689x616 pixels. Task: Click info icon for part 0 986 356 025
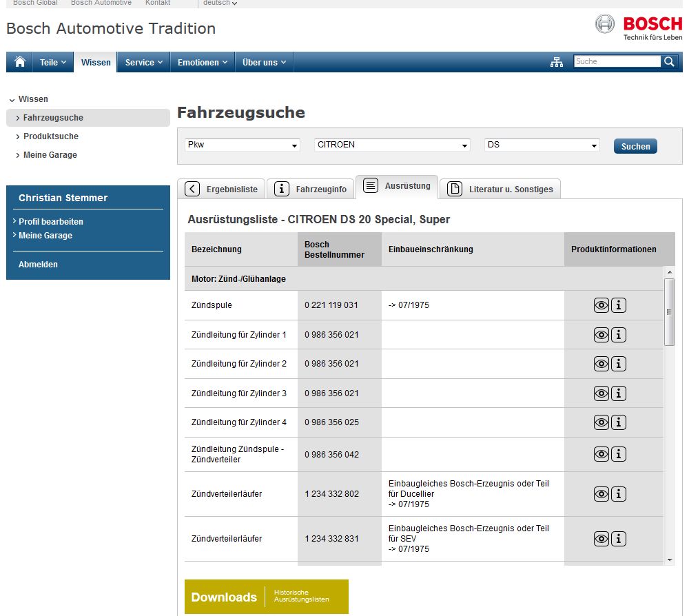(619, 422)
